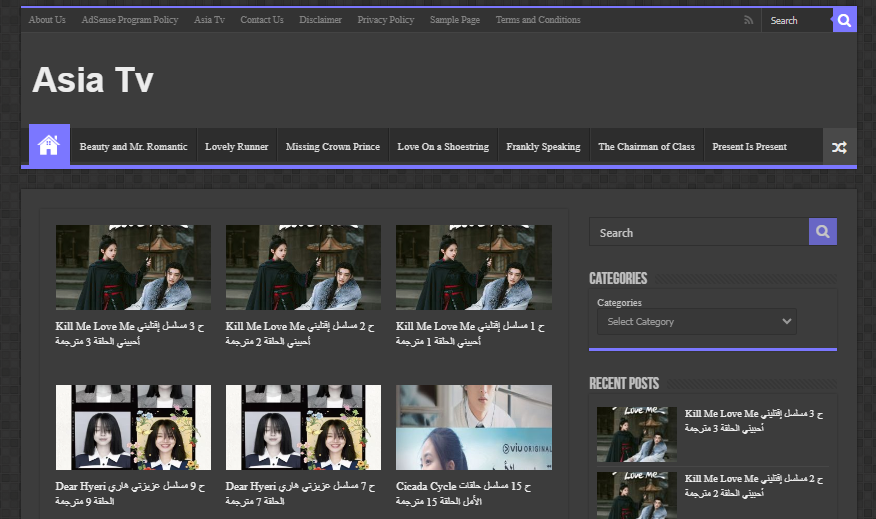The width and height of the screenshot is (876, 519).
Task: Select The Chairman of Class category
Action: pyautogui.click(x=646, y=146)
